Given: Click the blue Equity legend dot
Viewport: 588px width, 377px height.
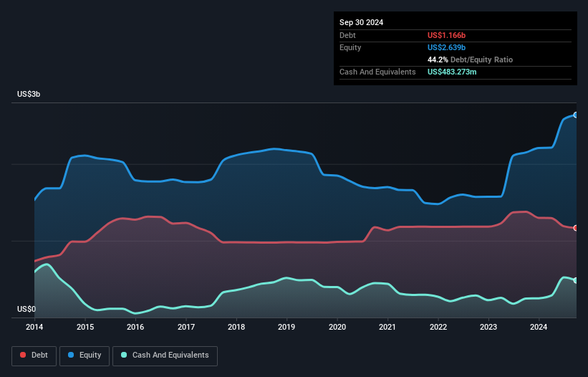Looking at the screenshot, I should point(71,355).
